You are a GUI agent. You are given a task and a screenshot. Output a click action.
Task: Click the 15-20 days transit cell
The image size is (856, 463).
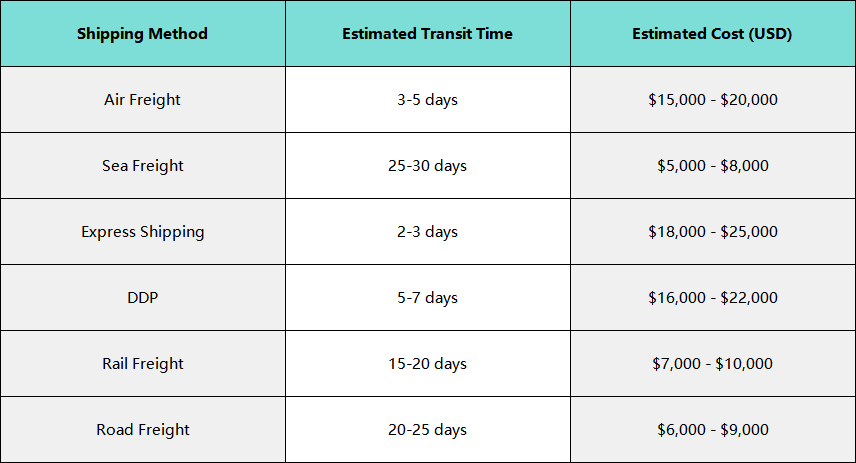click(427, 364)
